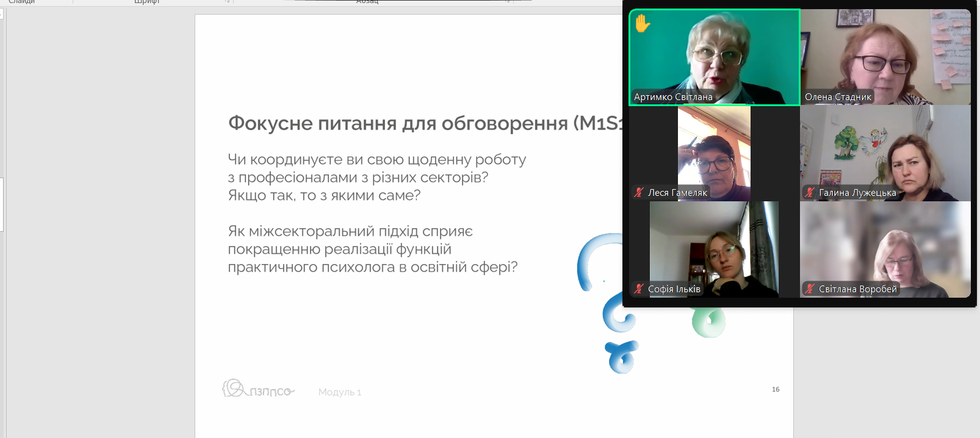980x438 pixels.
Task: Click the paragraph starting "Як міжсекторальний підхід"
Action: click(372, 249)
